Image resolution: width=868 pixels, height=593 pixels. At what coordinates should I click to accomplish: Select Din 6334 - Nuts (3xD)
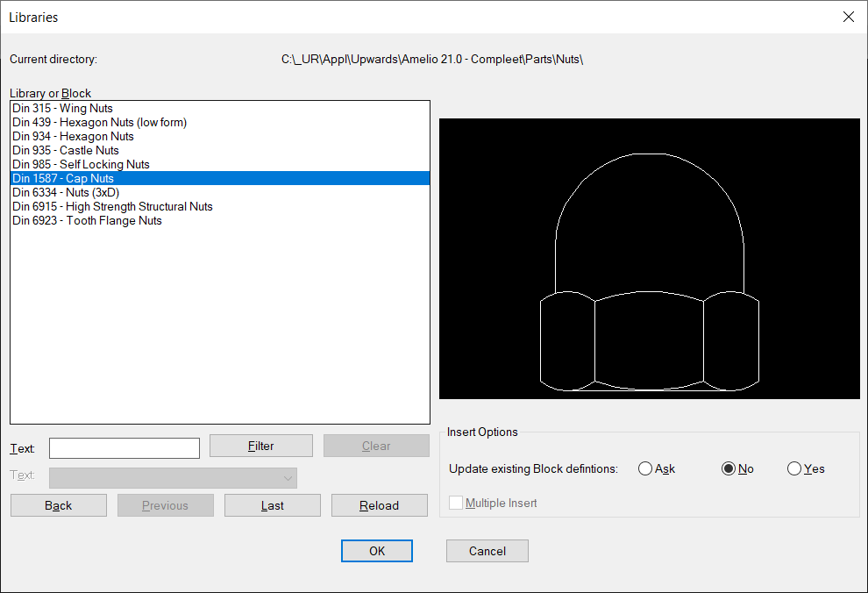click(x=220, y=192)
